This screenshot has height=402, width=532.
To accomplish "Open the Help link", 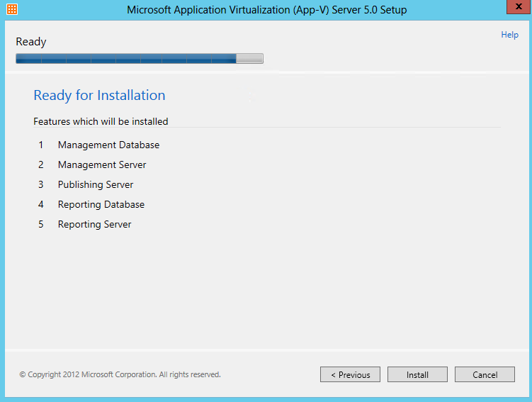I will click(x=509, y=35).
